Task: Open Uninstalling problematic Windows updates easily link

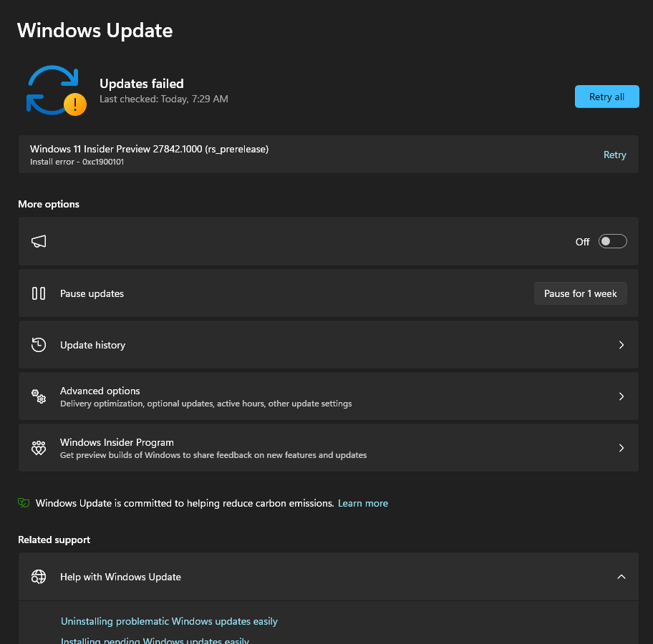Action: pos(169,621)
